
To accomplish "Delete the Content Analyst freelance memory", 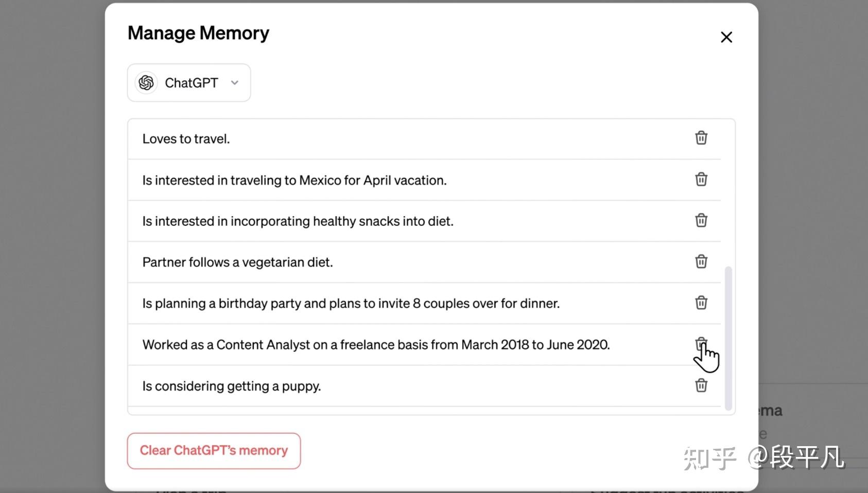I will [x=701, y=344].
